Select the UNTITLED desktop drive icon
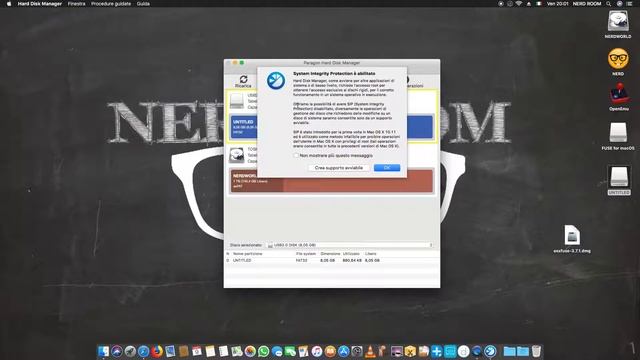This screenshot has width=640, height=360. (x=618, y=177)
